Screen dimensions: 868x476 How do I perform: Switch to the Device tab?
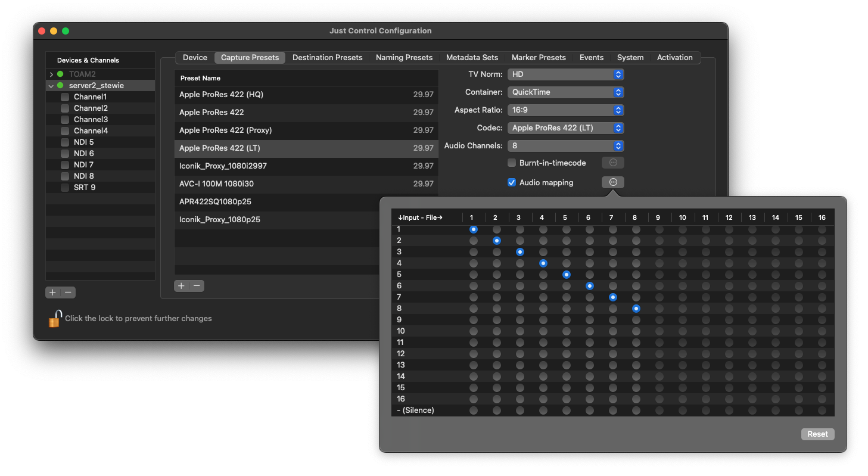[x=195, y=58]
